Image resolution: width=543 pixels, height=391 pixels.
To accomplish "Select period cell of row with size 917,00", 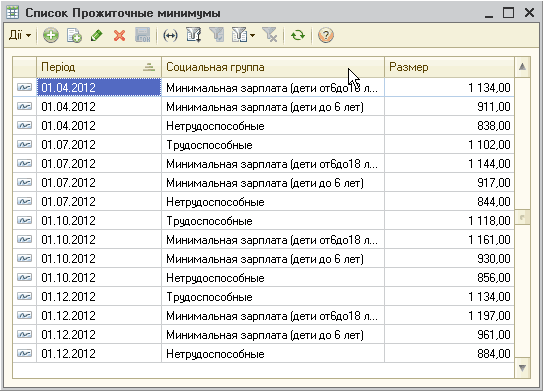I will pyautogui.click(x=99, y=183).
